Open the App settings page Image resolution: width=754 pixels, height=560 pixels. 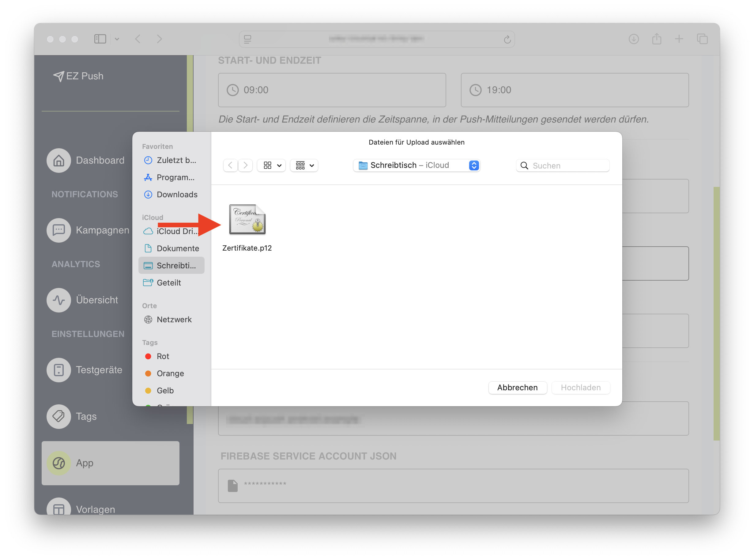pyautogui.click(x=111, y=463)
